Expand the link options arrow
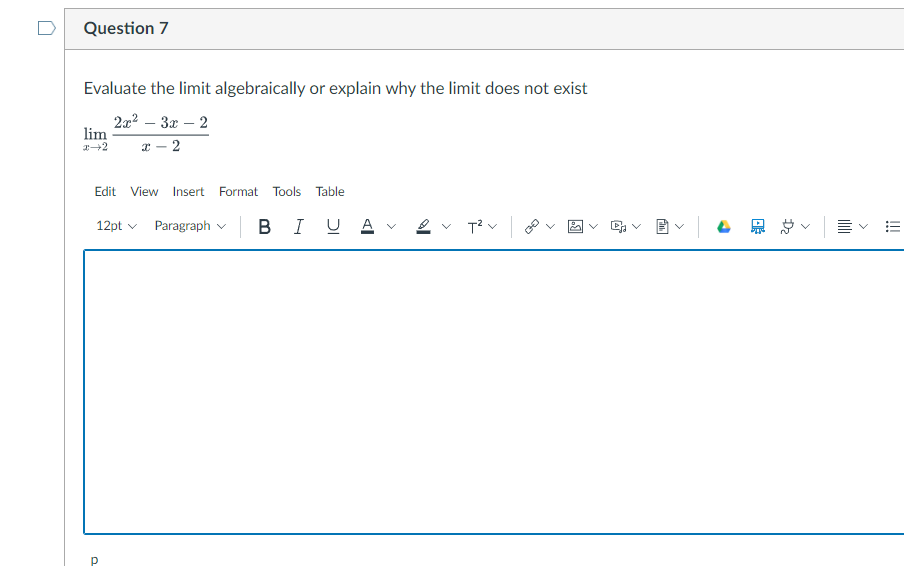 pos(550,227)
